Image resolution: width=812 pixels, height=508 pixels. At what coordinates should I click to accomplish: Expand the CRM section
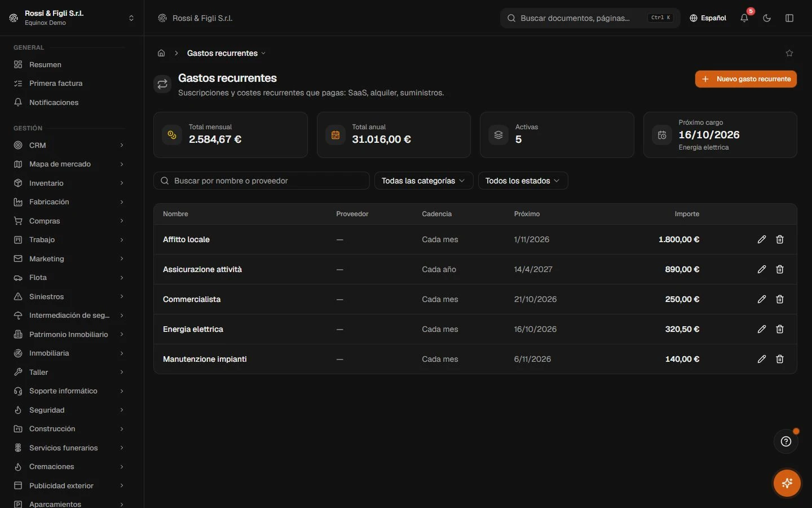[70, 145]
